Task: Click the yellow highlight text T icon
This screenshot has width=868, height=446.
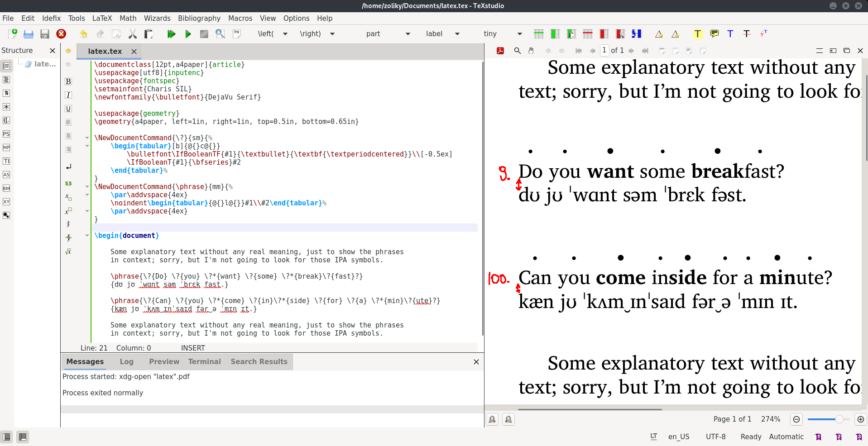Action: coord(698,34)
